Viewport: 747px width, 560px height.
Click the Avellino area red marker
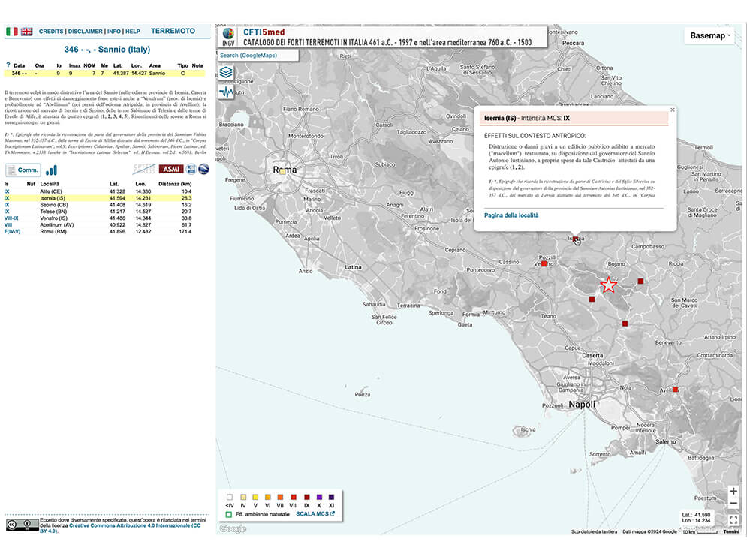tap(675, 390)
